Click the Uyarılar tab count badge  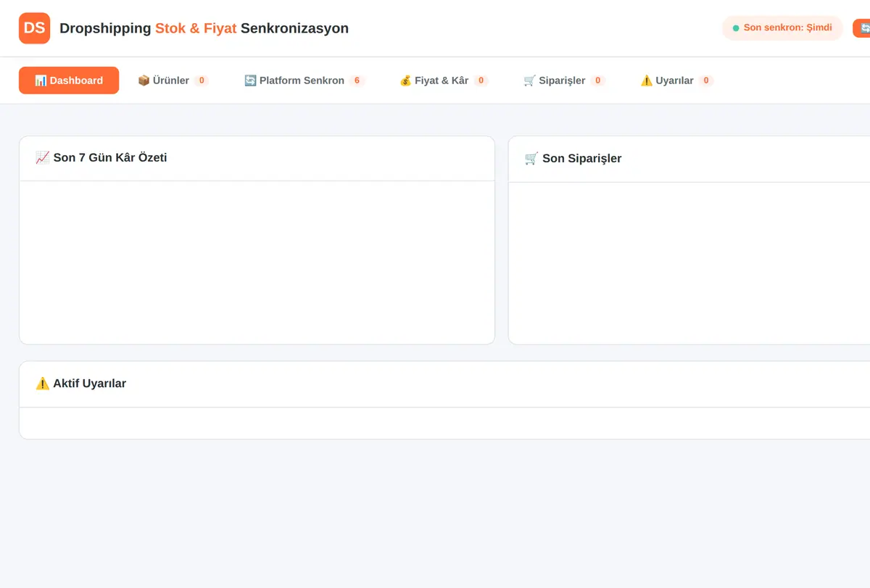point(706,80)
